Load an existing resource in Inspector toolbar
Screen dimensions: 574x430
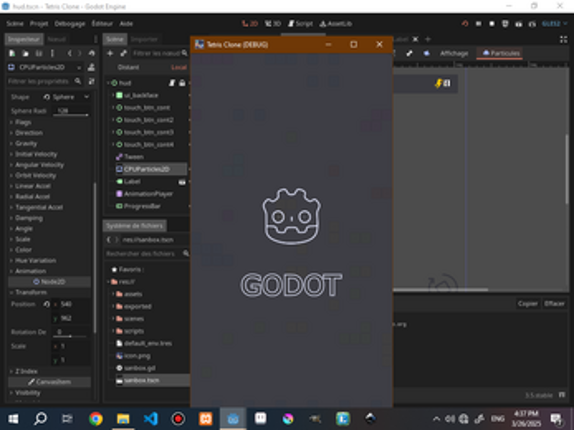coord(25,53)
